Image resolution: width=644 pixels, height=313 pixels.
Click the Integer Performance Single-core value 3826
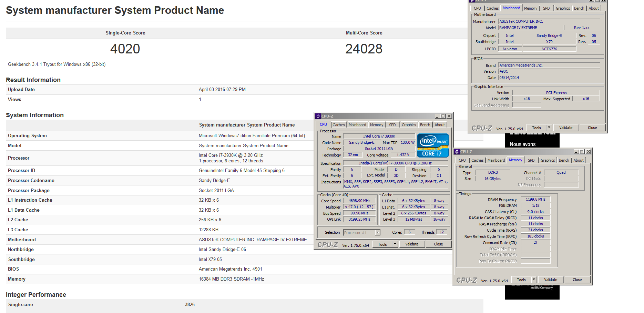coord(190,304)
